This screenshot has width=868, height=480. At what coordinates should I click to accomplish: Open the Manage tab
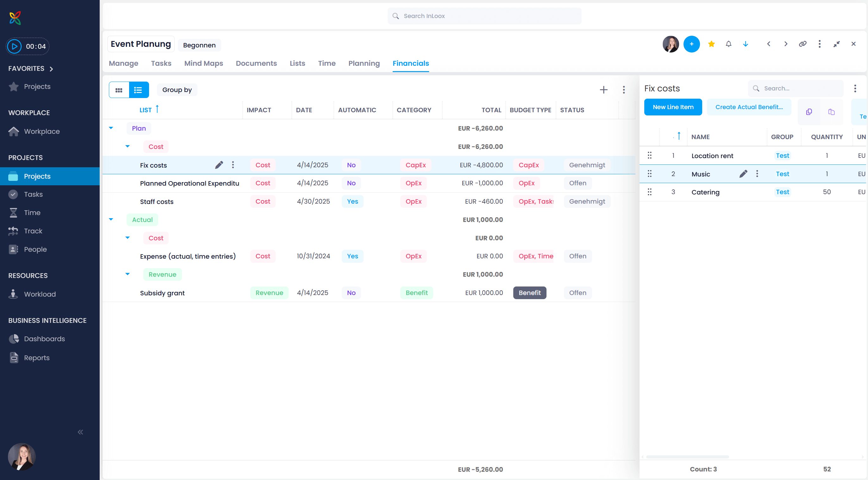click(123, 63)
